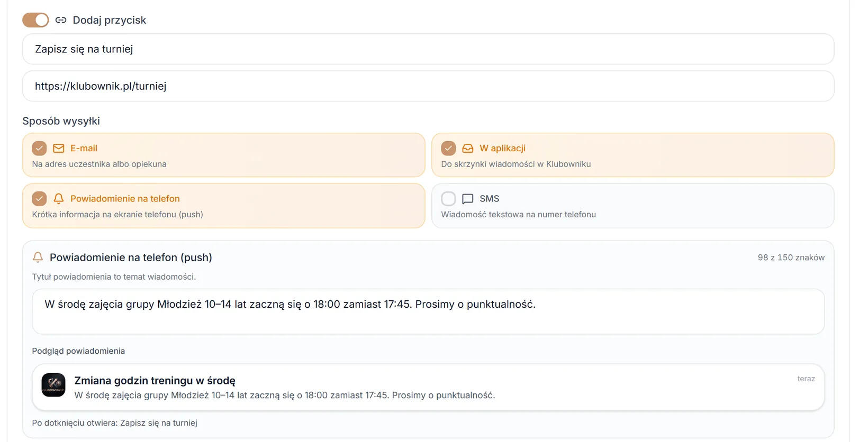Edit the push notification message text area
This screenshot has width=868, height=442.
tap(428, 311)
